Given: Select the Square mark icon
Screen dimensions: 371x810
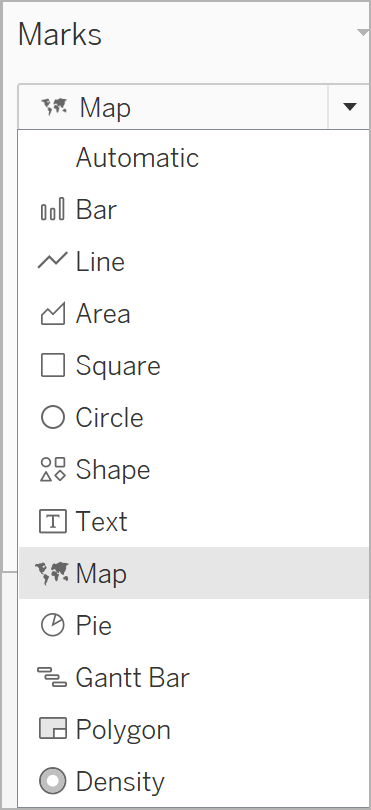Looking at the screenshot, I should click(53, 365).
